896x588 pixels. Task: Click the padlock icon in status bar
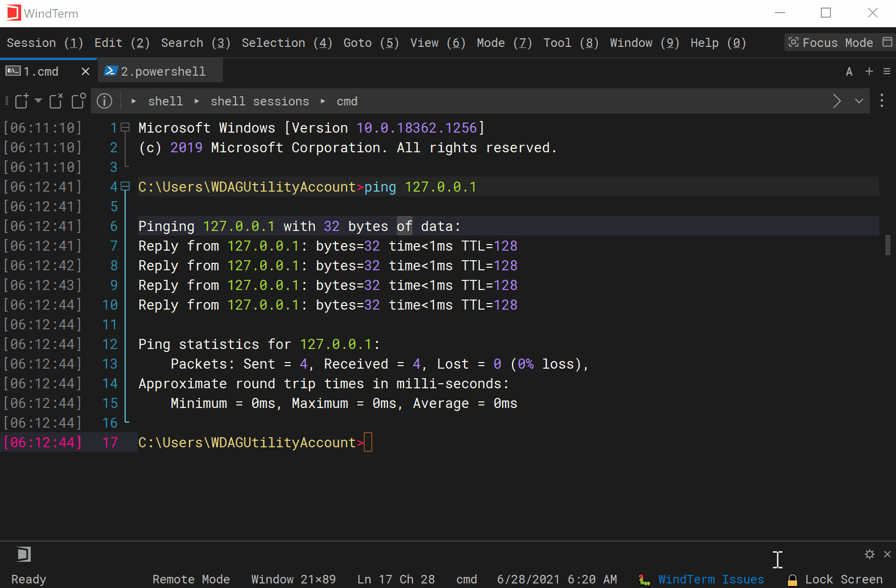coord(793,580)
